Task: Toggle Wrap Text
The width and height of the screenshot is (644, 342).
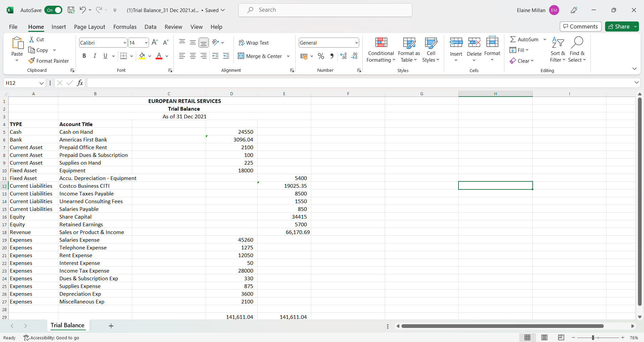Action: pyautogui.click(x=254, y=43)
